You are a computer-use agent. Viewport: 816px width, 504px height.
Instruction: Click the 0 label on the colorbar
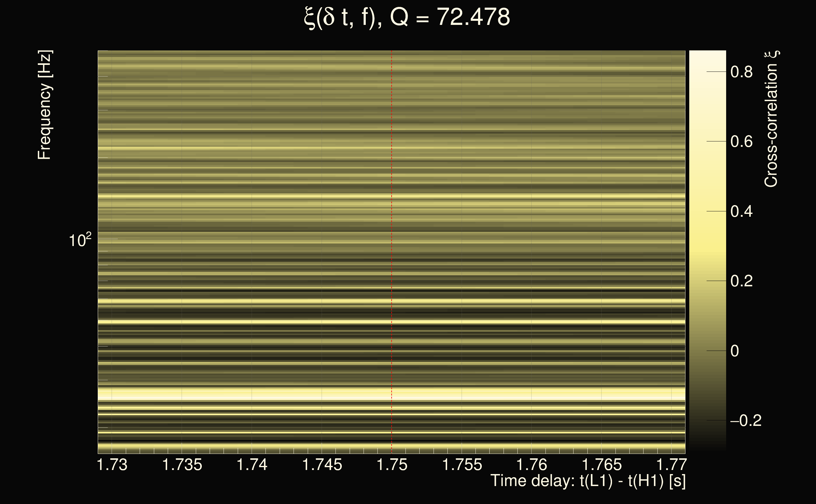tap(735, 351)
